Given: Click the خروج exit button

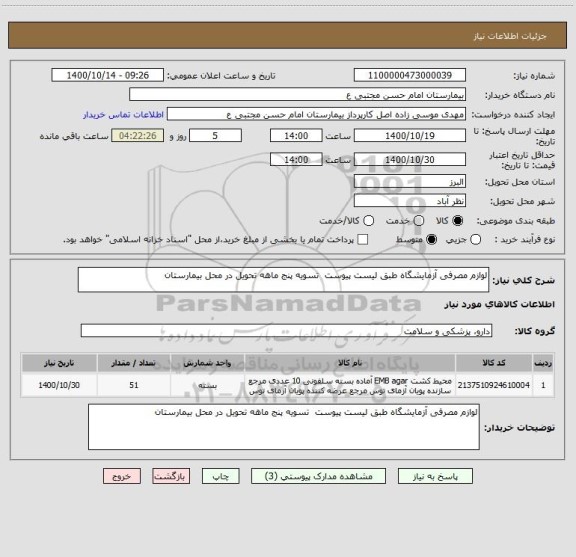Looking at the screenshot, I should point(122,477).
